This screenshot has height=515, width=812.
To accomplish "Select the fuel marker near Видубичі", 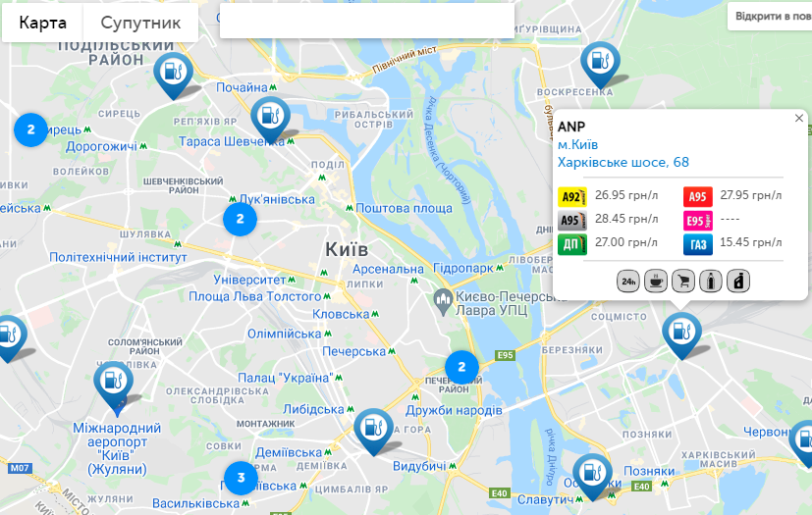I will click(x=373, y=431).
